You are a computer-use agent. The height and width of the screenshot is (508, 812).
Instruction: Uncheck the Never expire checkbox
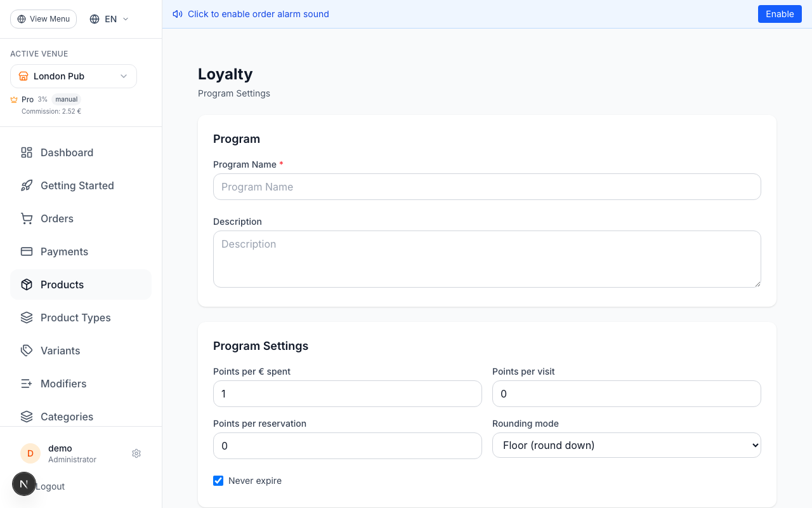[x=218, y=481]
